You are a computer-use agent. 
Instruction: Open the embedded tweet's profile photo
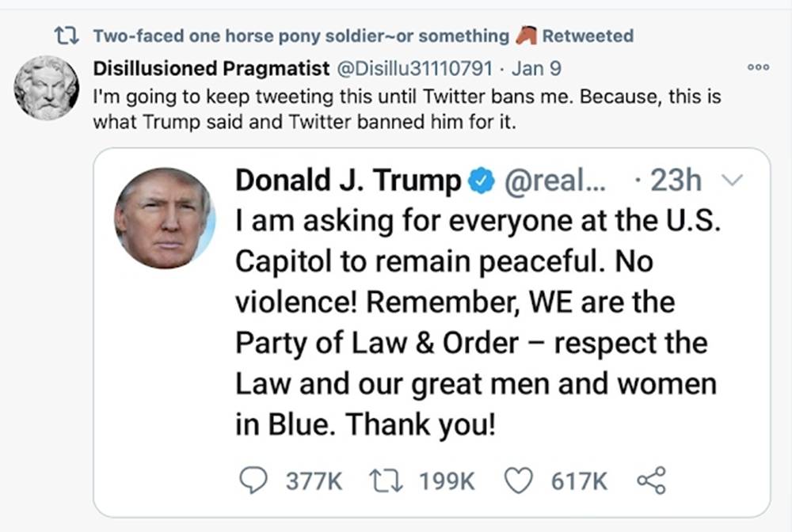click(x=165, y=217)
